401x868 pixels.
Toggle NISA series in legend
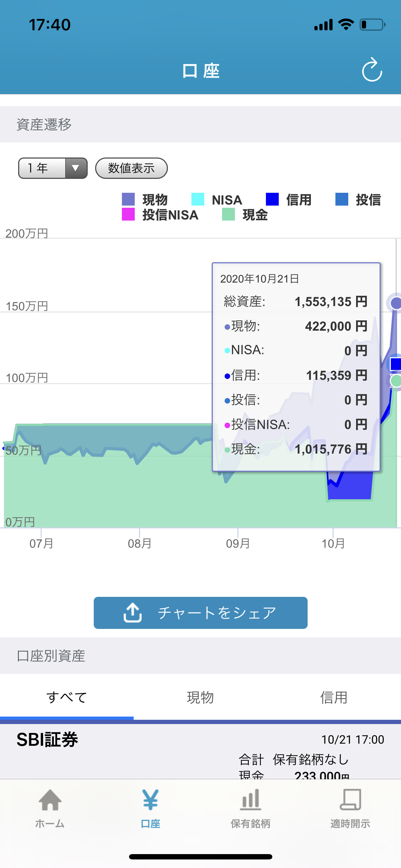[217, 200]
